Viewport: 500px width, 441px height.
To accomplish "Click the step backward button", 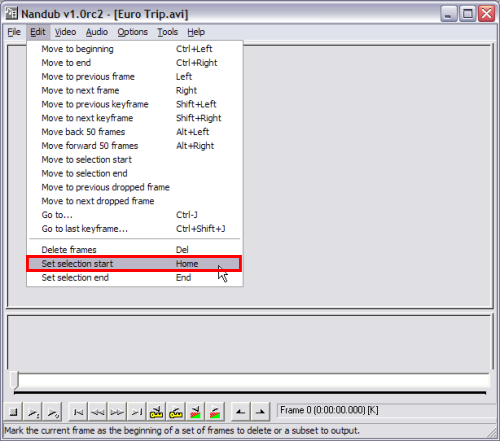I will coord(97,412).
